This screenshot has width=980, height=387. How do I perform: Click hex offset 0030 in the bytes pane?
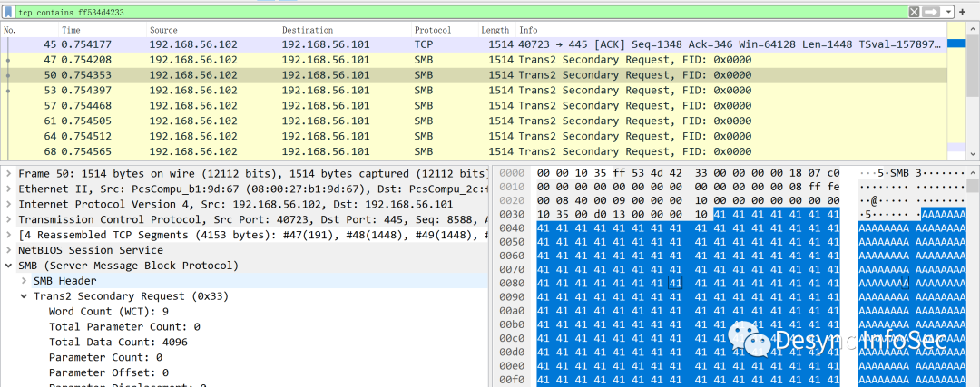point(512,215)
